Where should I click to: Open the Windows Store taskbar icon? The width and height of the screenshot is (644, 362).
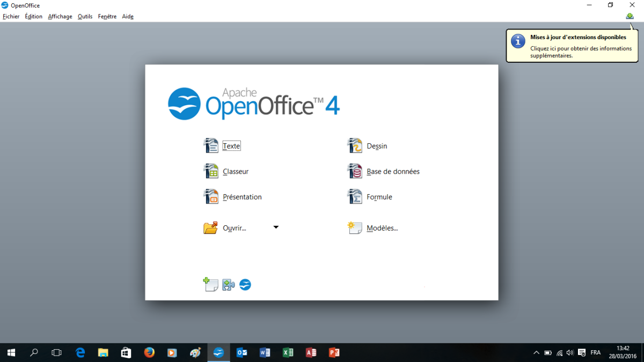126,352
